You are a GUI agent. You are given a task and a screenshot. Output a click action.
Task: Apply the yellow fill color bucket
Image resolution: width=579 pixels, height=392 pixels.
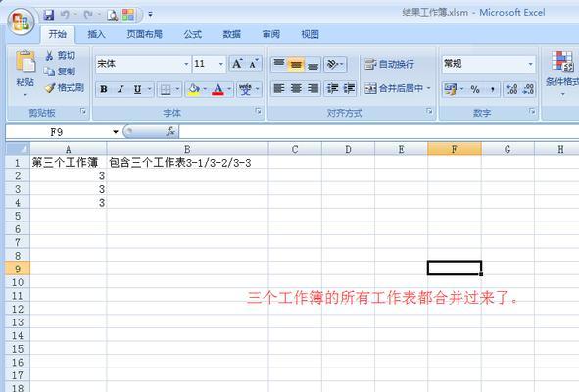[x=194, y=89]
